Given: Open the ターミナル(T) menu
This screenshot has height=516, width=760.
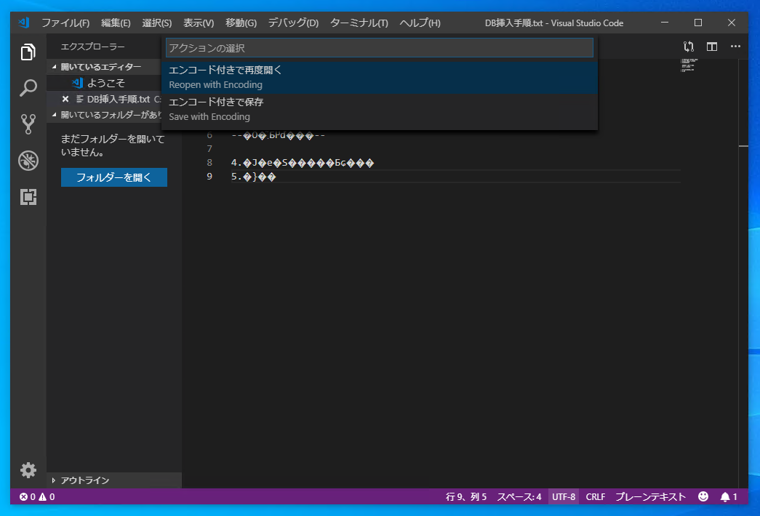Looking at the screenshot, I should 359,23.
